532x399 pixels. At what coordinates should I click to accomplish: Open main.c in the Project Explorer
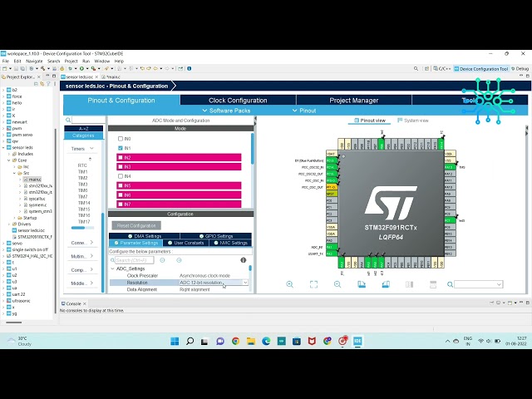(x=34, y=180)
